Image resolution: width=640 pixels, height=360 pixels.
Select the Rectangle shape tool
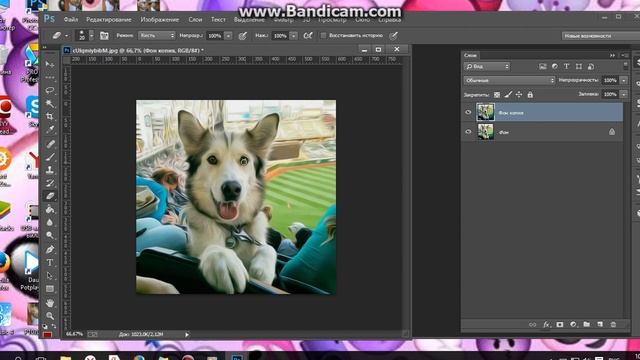pyautogui.click(x=50, y=289)
